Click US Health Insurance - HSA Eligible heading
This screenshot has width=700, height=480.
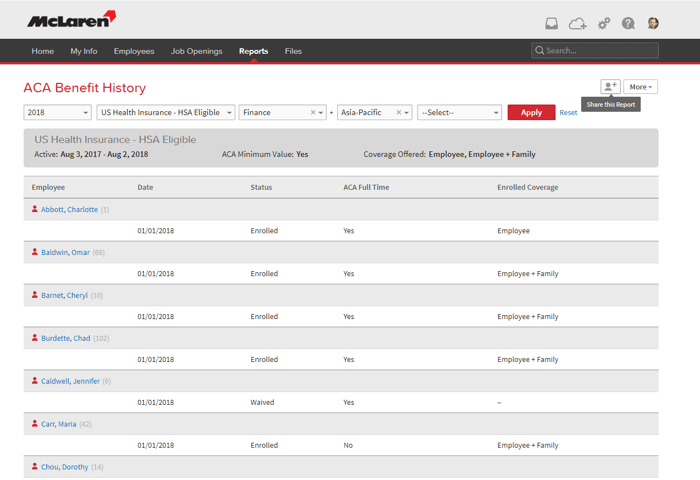pyautogui.click(x=115, y=139)
